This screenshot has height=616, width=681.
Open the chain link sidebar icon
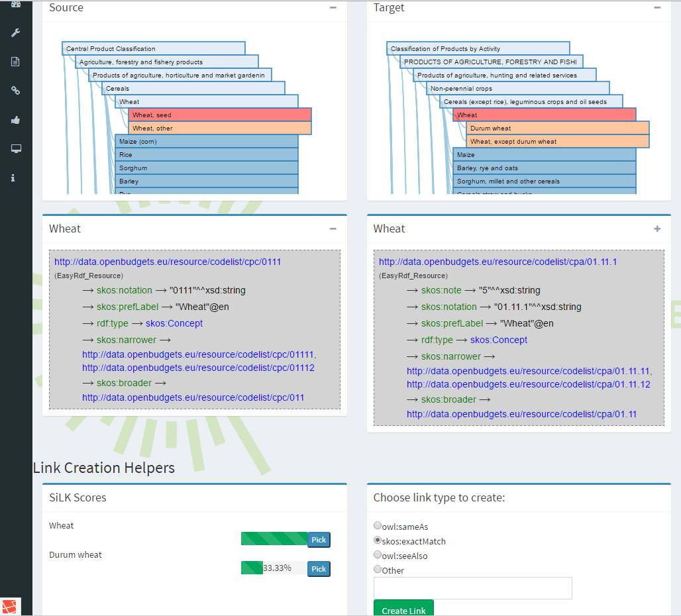click(x=16, y=90)
